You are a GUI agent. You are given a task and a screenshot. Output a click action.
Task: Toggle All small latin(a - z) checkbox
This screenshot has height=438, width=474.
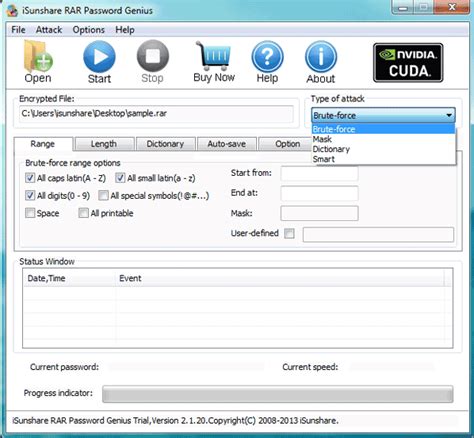(x=120, y=178)
